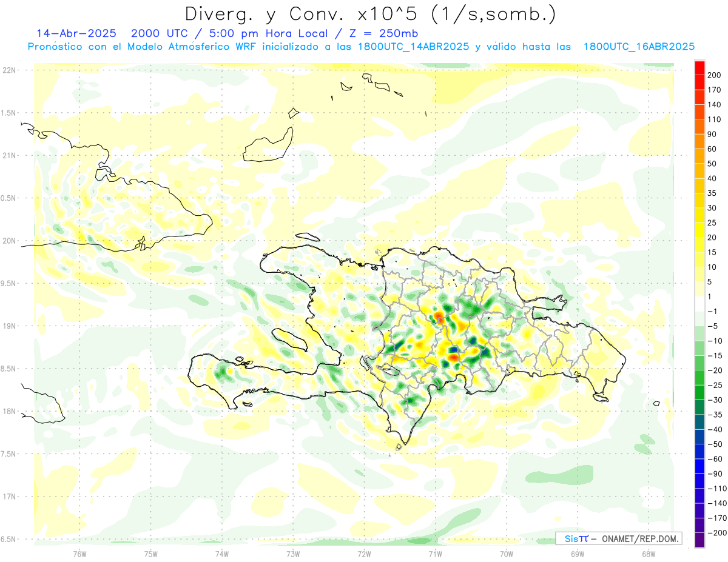Screen dimensions: 728x562
Task: Select the white legend swatch between 1 and -1
Action: click(x=699, y=304)
